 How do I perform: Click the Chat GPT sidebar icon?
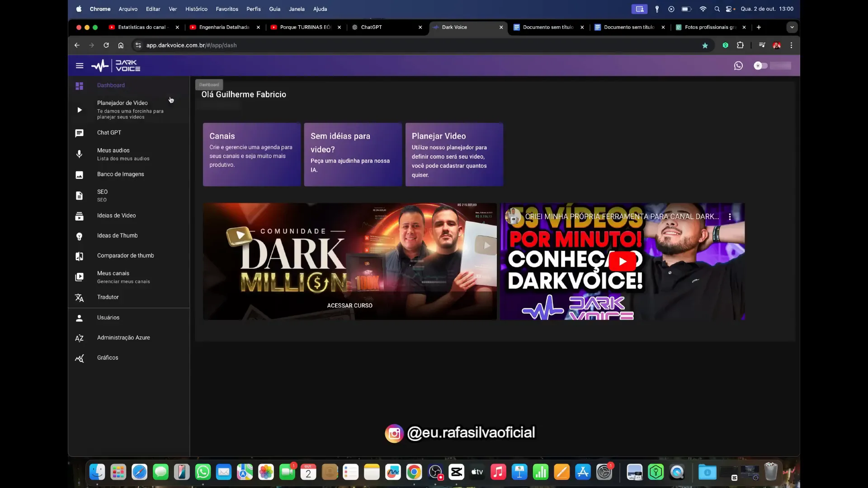point(79,133)
